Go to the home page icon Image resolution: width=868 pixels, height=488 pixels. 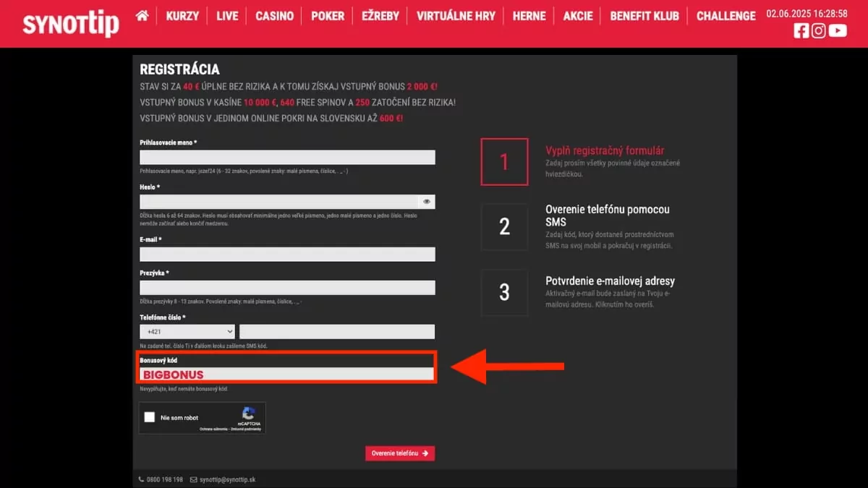(142, 15)
